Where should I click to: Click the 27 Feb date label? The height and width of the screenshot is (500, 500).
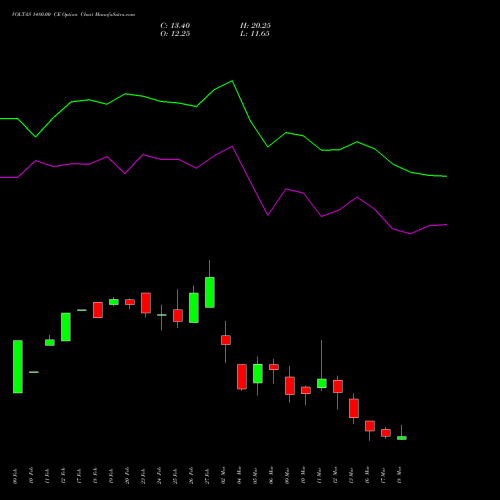click(208, 476)
